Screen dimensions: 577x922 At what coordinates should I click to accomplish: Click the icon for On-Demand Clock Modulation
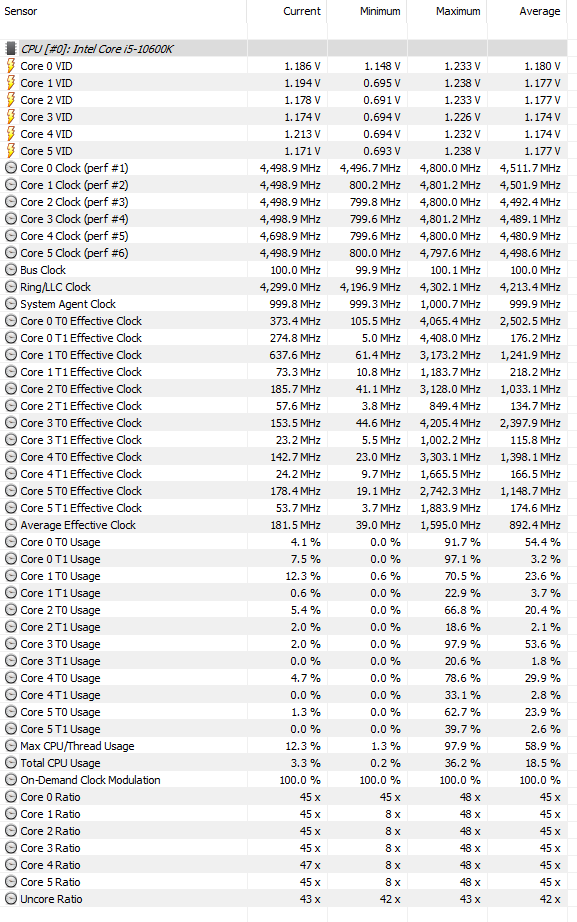click(x=11, y=780)
